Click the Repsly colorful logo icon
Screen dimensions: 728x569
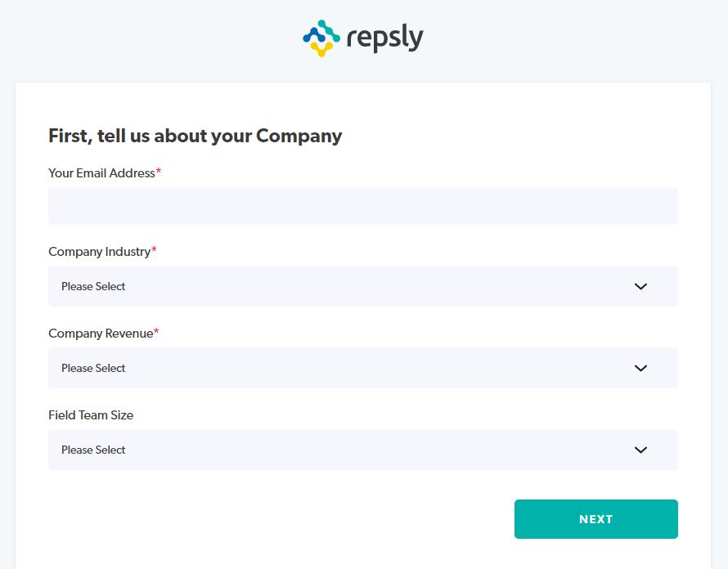[x=321, y=38]
